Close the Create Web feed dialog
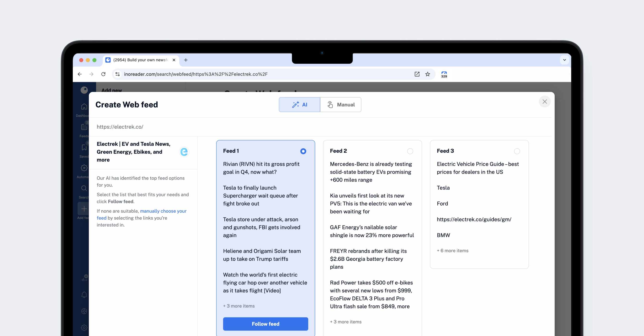644x336 pixels. click(545, 102)
